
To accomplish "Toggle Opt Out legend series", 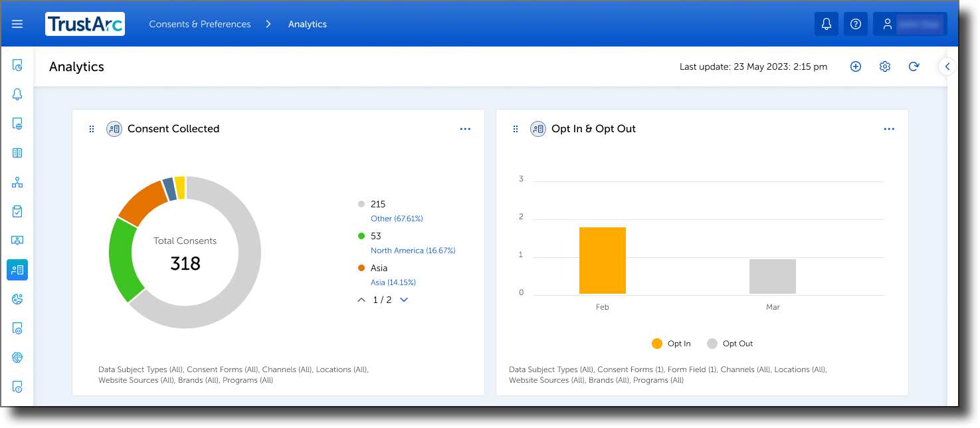I will pos(730,344).
